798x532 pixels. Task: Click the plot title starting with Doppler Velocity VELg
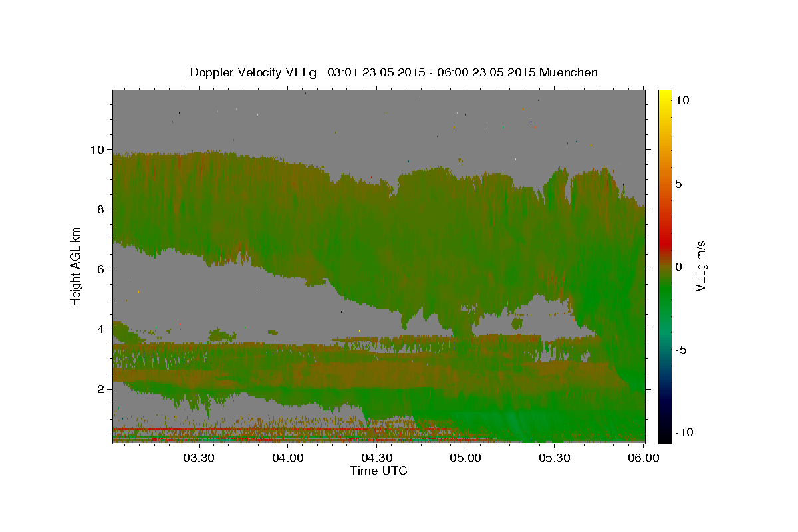pos(394,72)
